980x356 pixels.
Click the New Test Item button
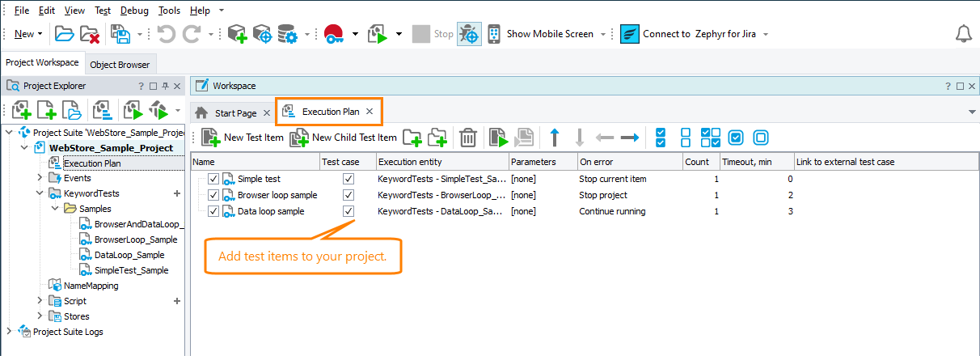243,138
